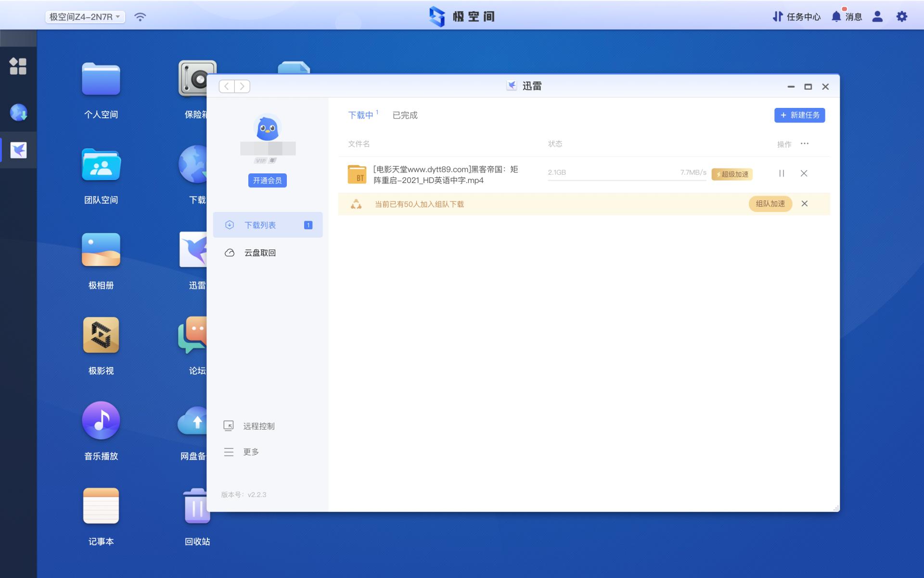Open the three-dot operations menu
This screenshot has width=924, height=578.
pos(805,144)
